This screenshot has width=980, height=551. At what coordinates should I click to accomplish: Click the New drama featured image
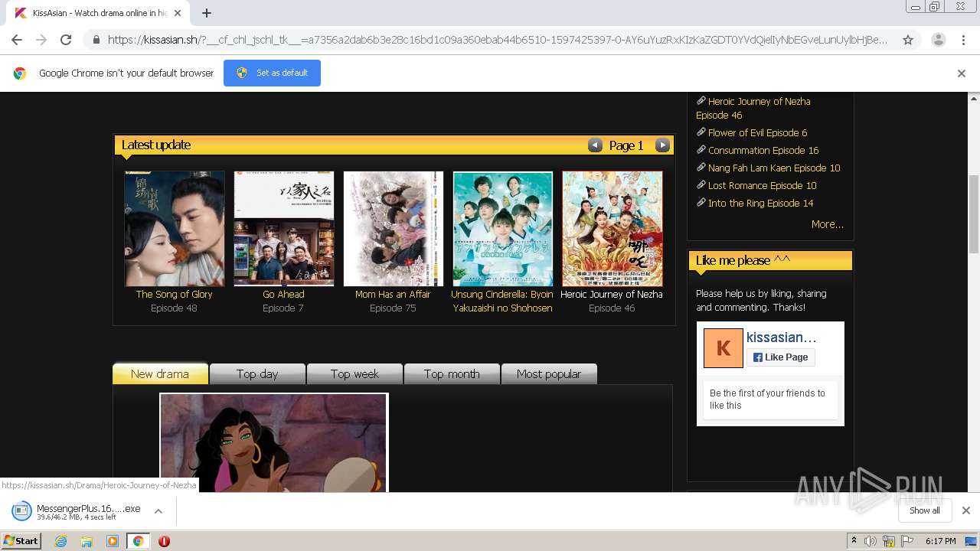point(274,442)
